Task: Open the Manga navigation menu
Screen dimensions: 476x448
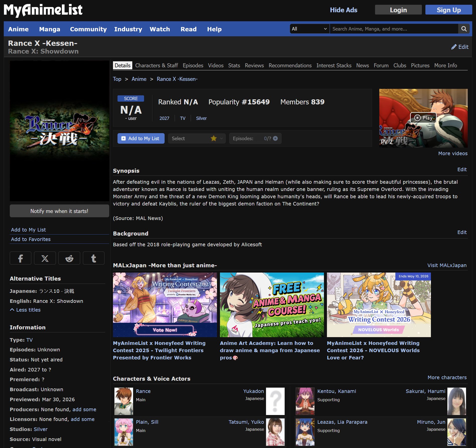Action: tap(50, 29)
